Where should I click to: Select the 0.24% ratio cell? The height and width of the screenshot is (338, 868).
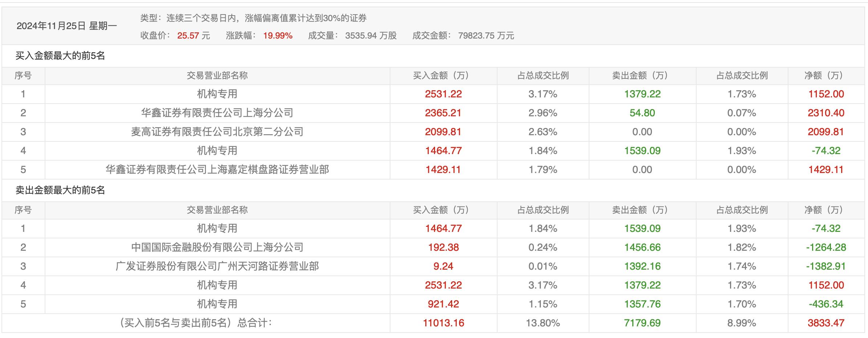coord(543,248)
